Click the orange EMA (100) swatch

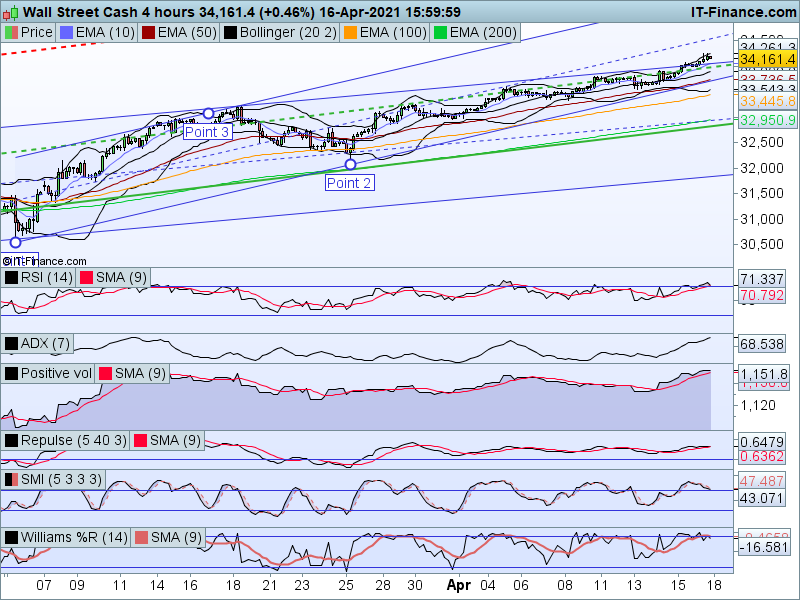[x=350, y=33]
